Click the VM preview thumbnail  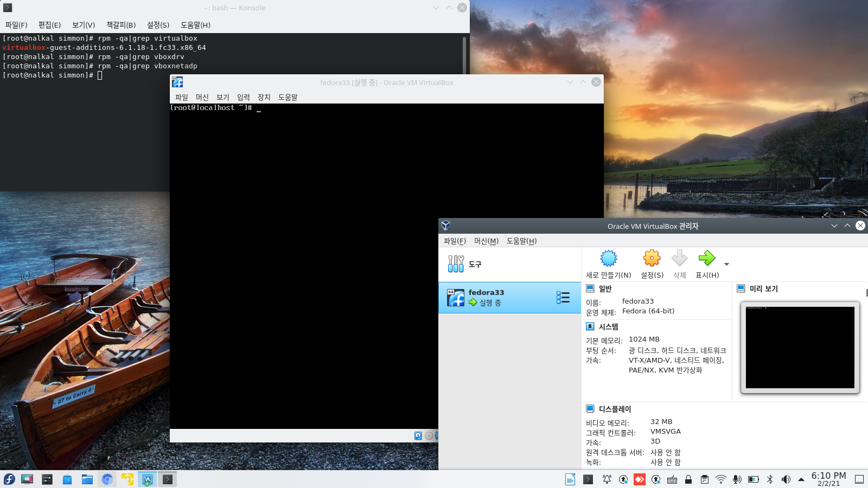[x=800, y=348]
